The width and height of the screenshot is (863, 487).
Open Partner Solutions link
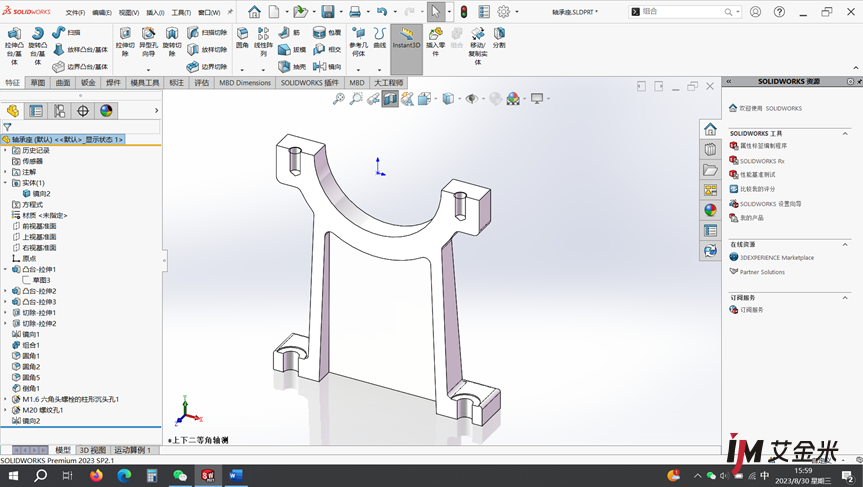click(x=762, y=272)
